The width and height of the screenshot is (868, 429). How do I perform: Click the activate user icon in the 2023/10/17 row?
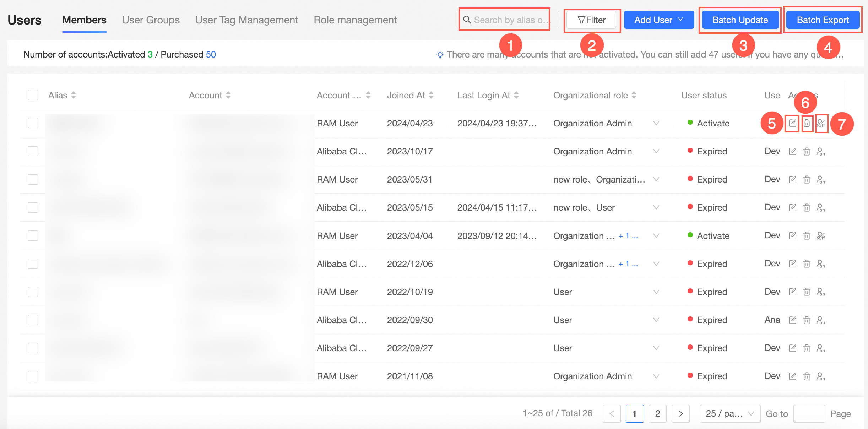pos(821,152)
